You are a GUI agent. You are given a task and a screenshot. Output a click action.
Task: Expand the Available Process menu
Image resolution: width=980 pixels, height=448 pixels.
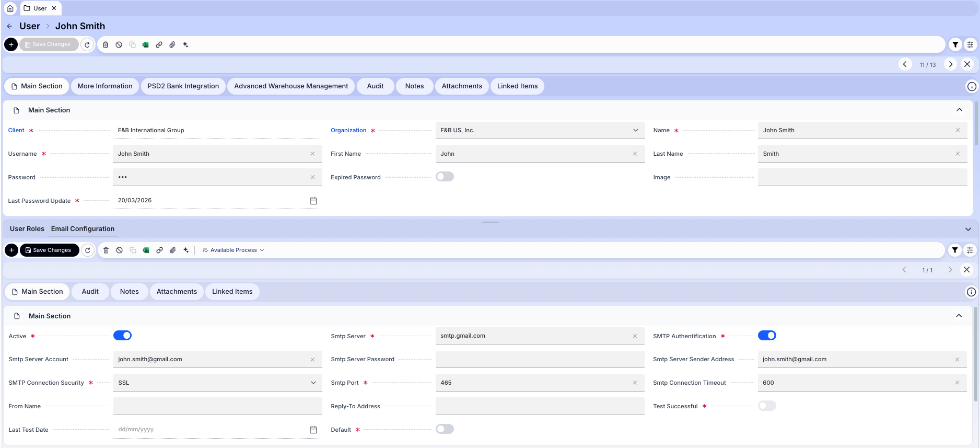coord(233,250)
